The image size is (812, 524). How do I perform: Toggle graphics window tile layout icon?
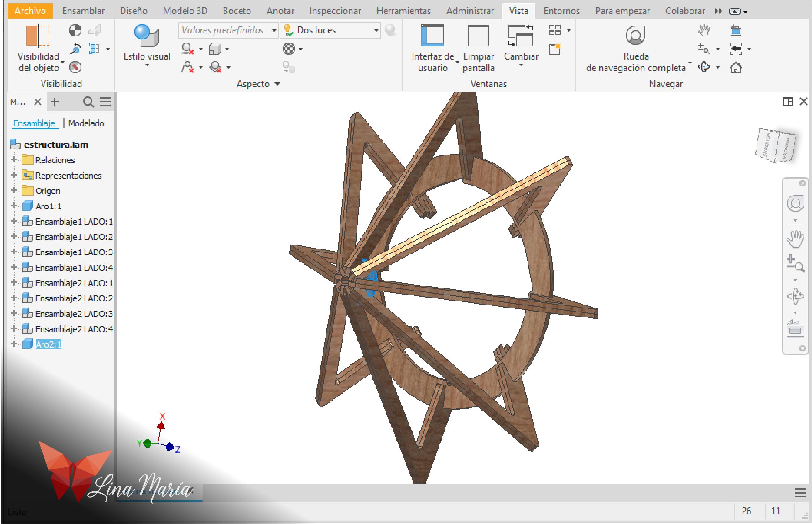[788, 102]
